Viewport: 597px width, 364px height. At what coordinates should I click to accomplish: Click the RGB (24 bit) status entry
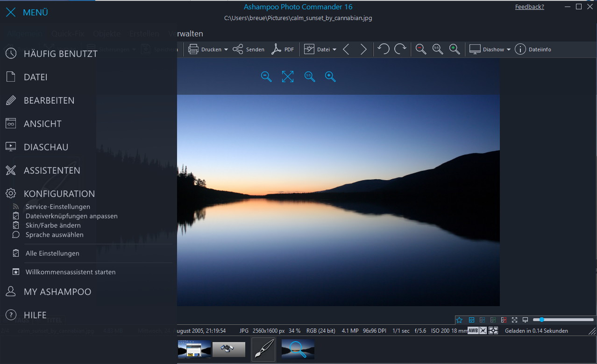(321, 331)
